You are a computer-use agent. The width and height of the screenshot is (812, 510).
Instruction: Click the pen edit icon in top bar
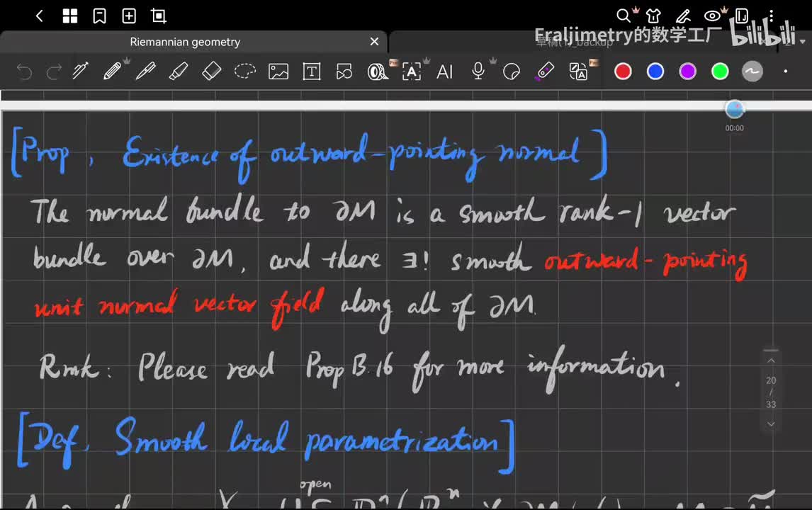(x=683, y=16)
